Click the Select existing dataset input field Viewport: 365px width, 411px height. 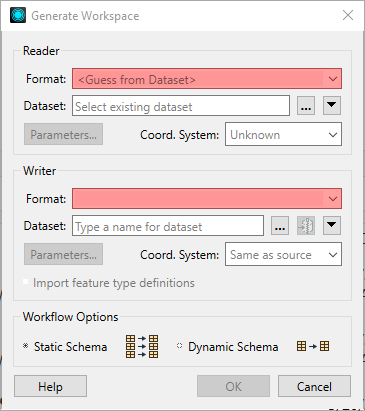pyautogui.click(x=181, y=106)
